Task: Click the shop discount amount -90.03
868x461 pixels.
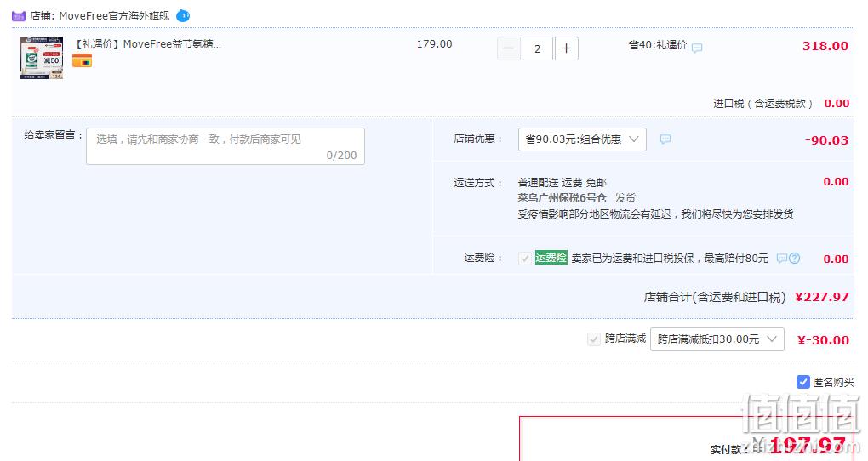Action: pos(826,140)
